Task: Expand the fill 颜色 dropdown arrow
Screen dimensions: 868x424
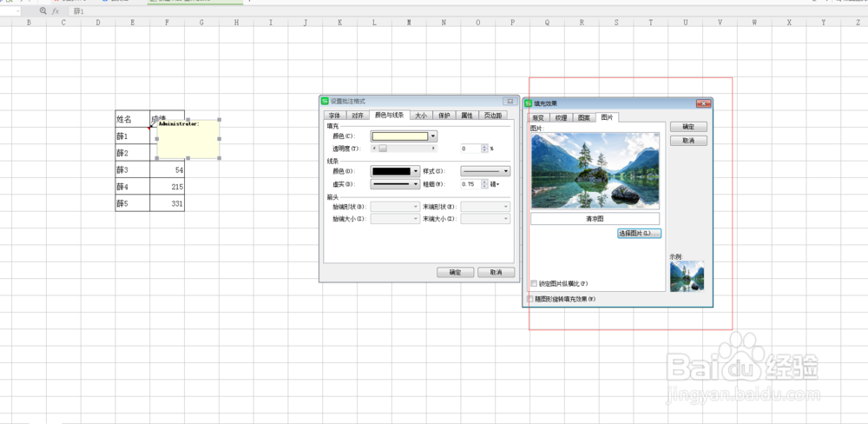Action: 433,136
